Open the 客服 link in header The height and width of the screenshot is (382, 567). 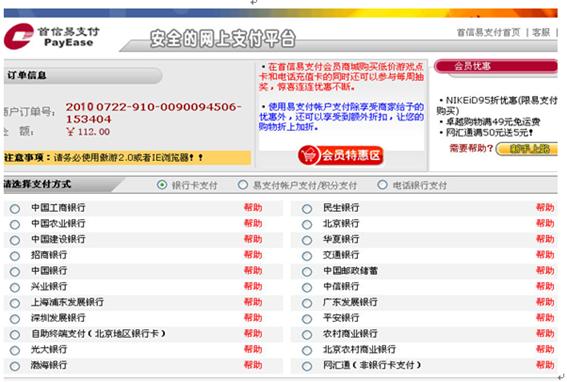coord(541,32)
